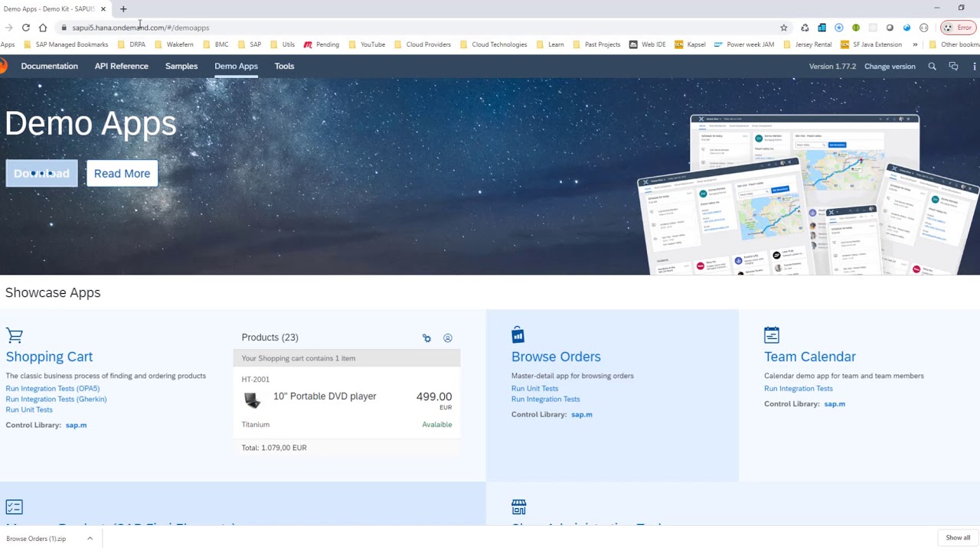The height and width of the screenshot is (551, 980).
Task: Open the Other bookmarks folder
Action: (x=954, y=44)
